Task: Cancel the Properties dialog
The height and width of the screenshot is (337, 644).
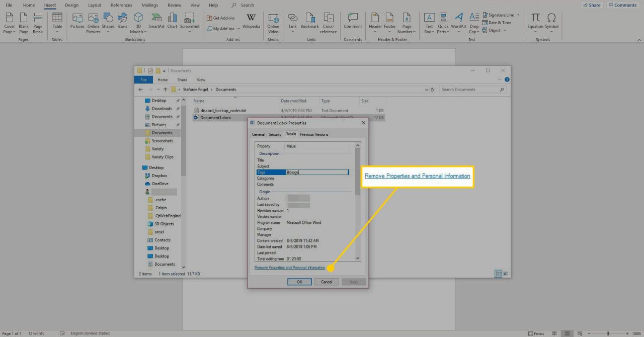Action: click(x=327, y=282)
